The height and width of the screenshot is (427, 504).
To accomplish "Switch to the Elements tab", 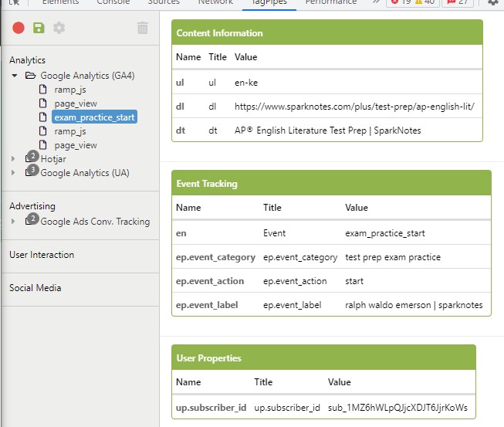I will (60, 2).
